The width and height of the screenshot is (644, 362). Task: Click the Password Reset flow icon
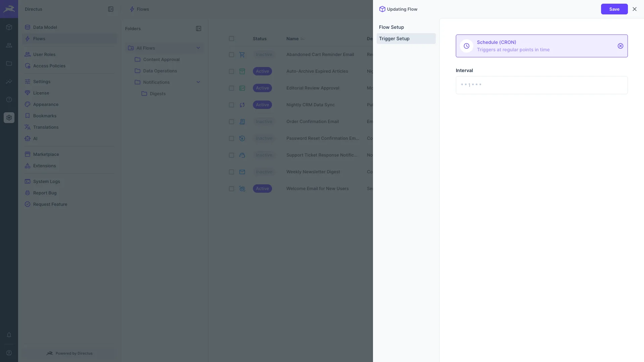[x=242, y=138]
